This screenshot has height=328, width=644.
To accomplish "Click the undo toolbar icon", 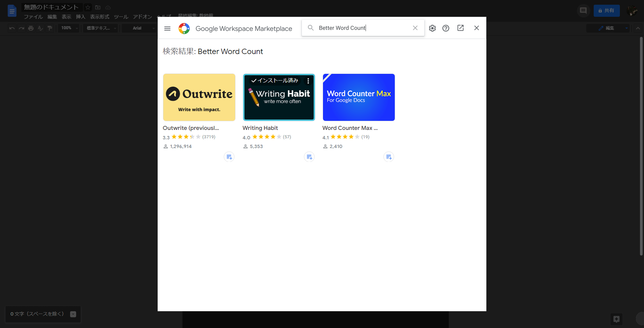I will coord(12,28).
